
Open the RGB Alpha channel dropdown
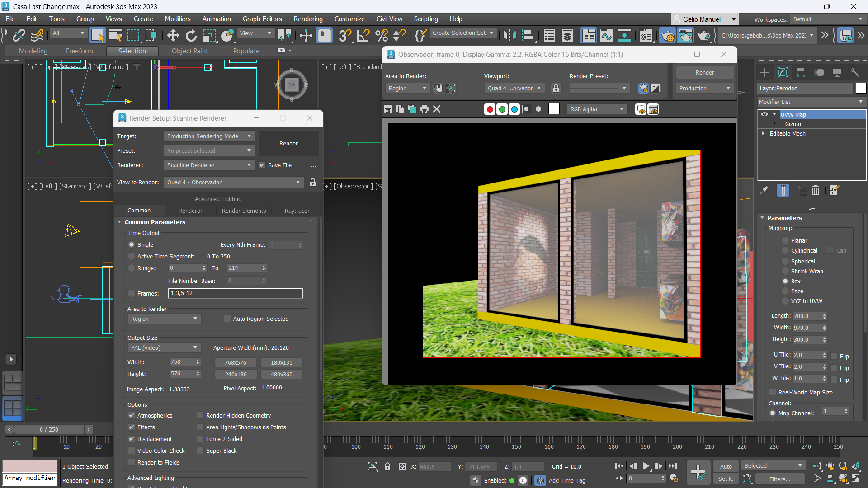597,109
